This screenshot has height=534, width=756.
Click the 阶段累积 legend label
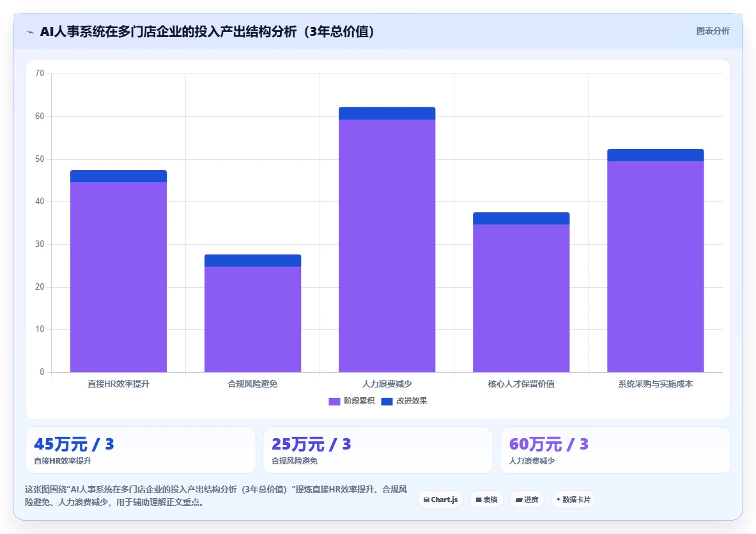pyautogui.click(x=359, y=401)
